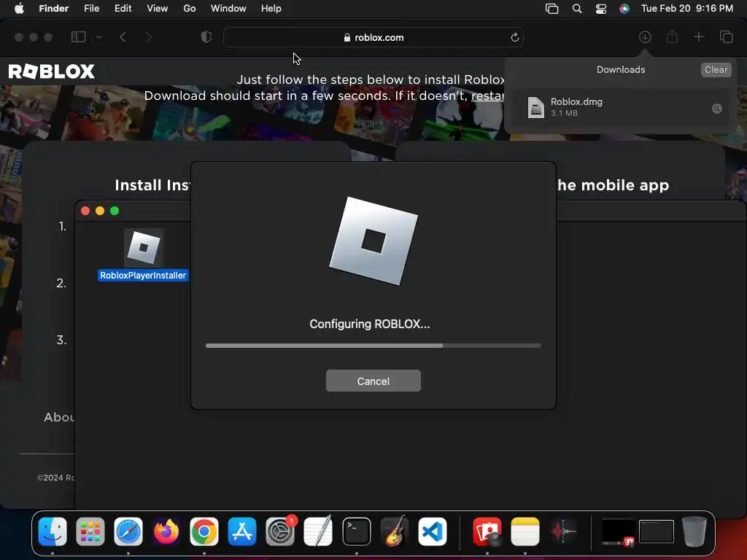This screenshot has width=747, height=560.
Task: Cancel the Roblox configuration
Action: (x=373, y=381)
